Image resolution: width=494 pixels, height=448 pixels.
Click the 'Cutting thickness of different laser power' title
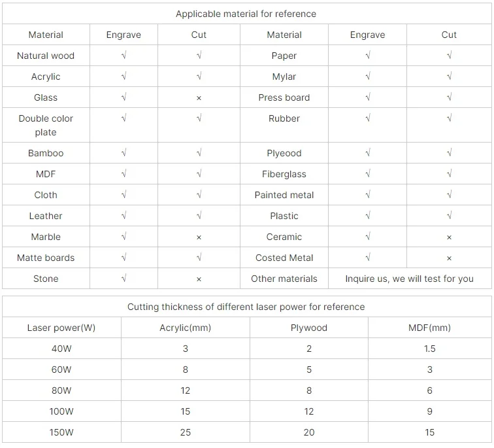click(x=246, y=307)
